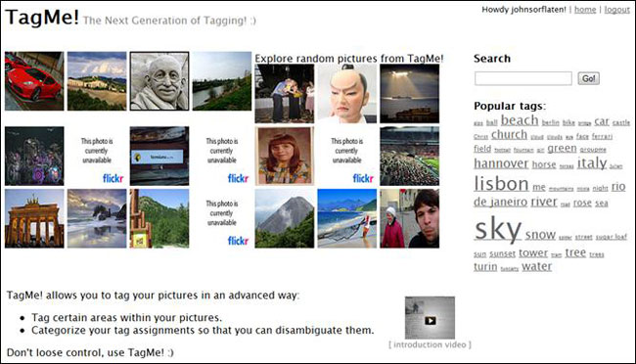Screen dimensions: 636x364
Task: Select the 'sea' tag
Action: coord(602,203)
